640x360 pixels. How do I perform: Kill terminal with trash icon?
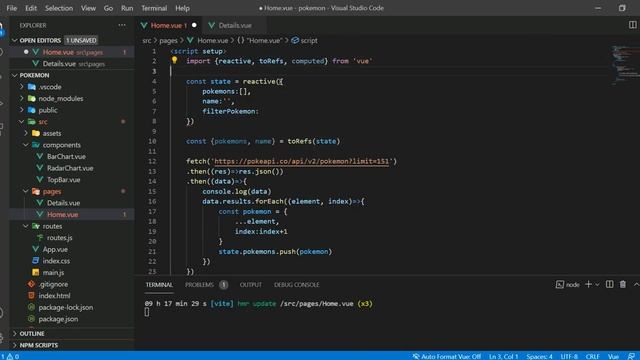click(x=623, y=284)
